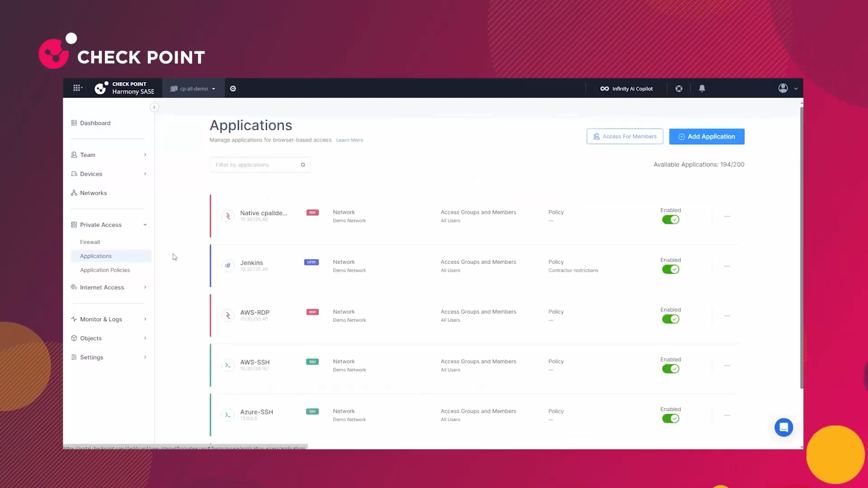Expand the user account dropdown arrow
868x488 pixels.
click(x=796, y=89)
